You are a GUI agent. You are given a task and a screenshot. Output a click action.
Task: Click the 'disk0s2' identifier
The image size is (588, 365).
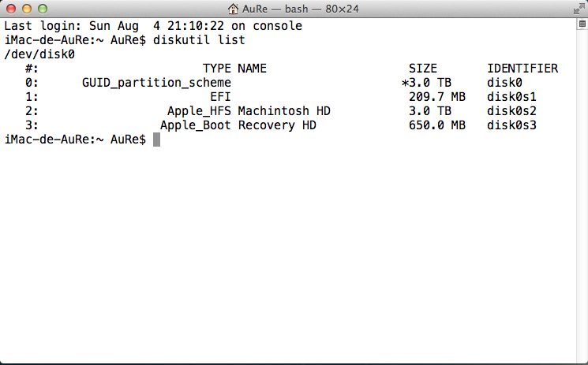click(511, 111)
